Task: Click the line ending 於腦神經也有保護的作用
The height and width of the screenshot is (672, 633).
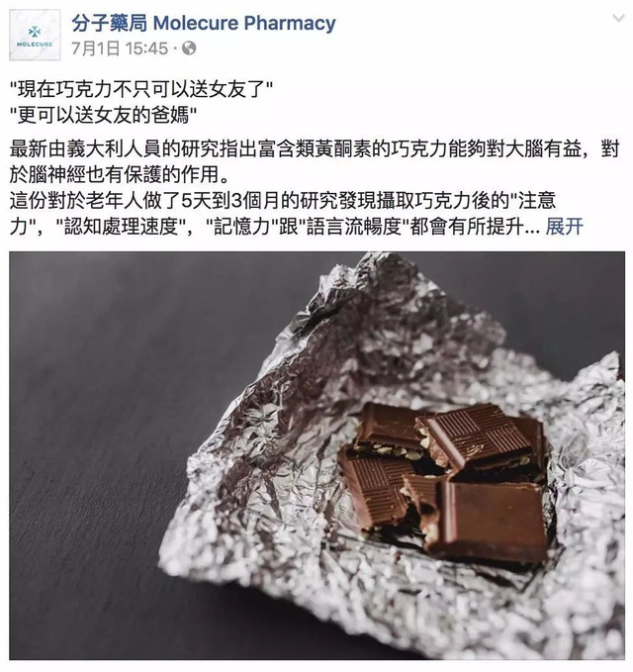Action: 119,174
